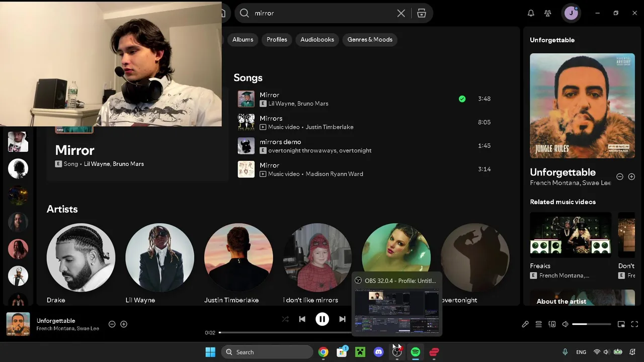The height and width of the screenshot is (362, 644).
Task: Open the Lil Wayne artist picture
Action: point(159,257)
